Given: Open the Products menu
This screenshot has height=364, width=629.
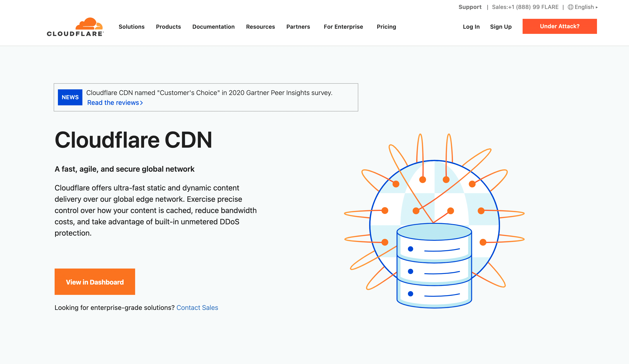Looking at the screenshot, I should (169, 27).
